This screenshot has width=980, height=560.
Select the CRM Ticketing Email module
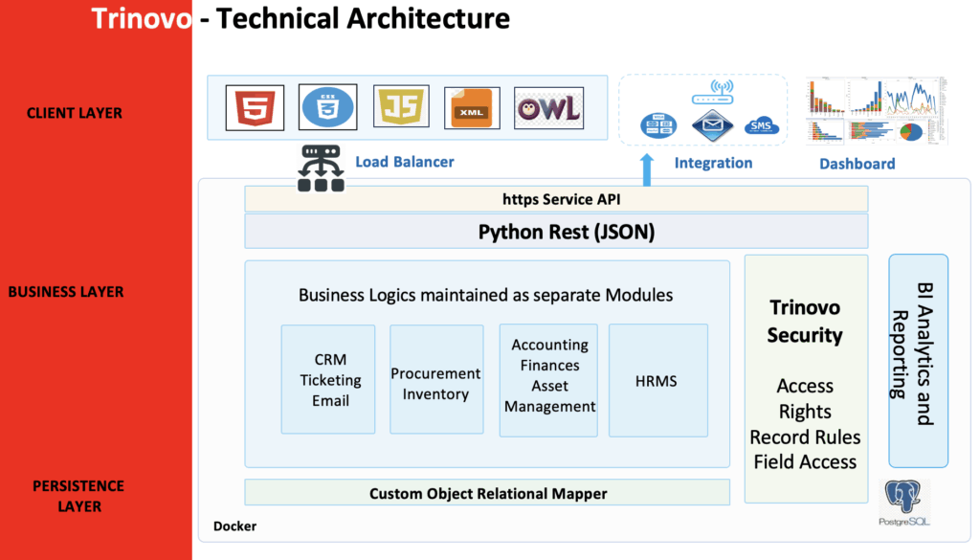[x=329, y=379]
